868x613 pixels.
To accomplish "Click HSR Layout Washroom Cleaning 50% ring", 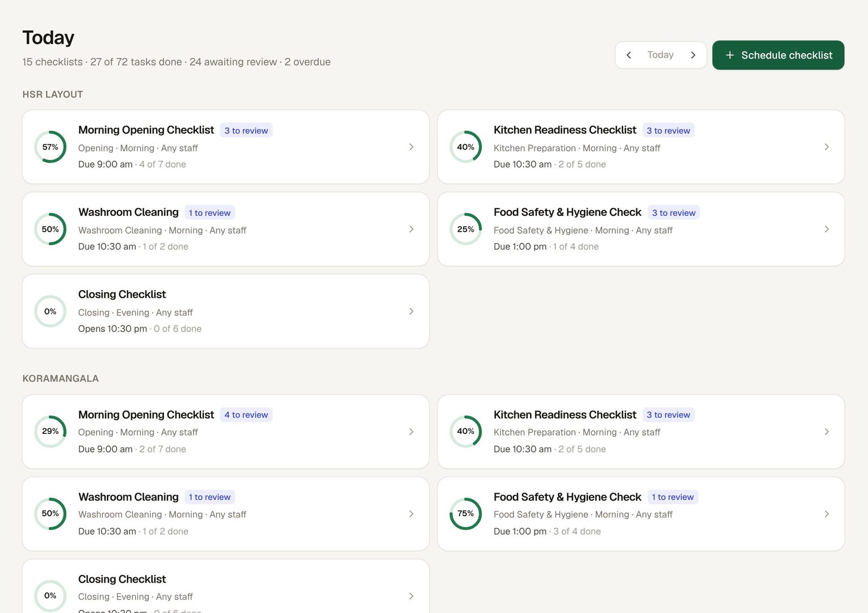I will 50,229.
